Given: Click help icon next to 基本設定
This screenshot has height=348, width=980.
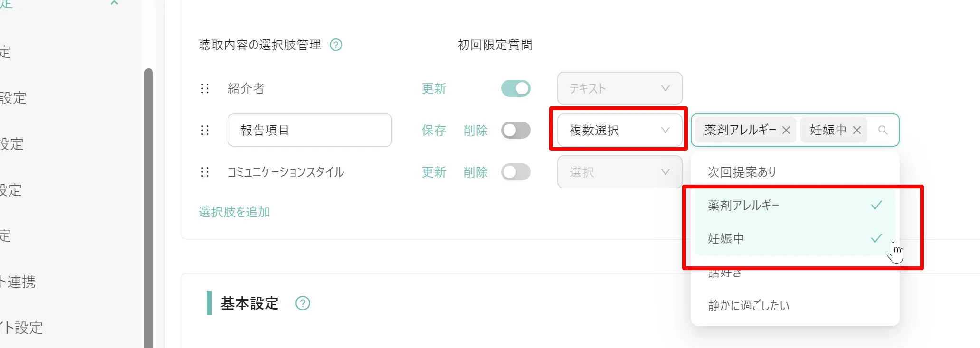Looking at the screenshot, I should pyautogui.click(x=303, y=303).
